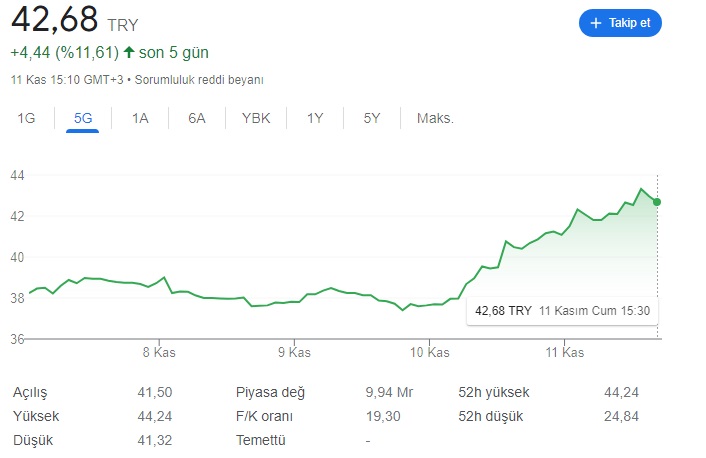The height and width of the screenshot is (458, 706).
Task: Click the 10 Kas axis marker
Action: pyautogui.click(x=430, y=352)
